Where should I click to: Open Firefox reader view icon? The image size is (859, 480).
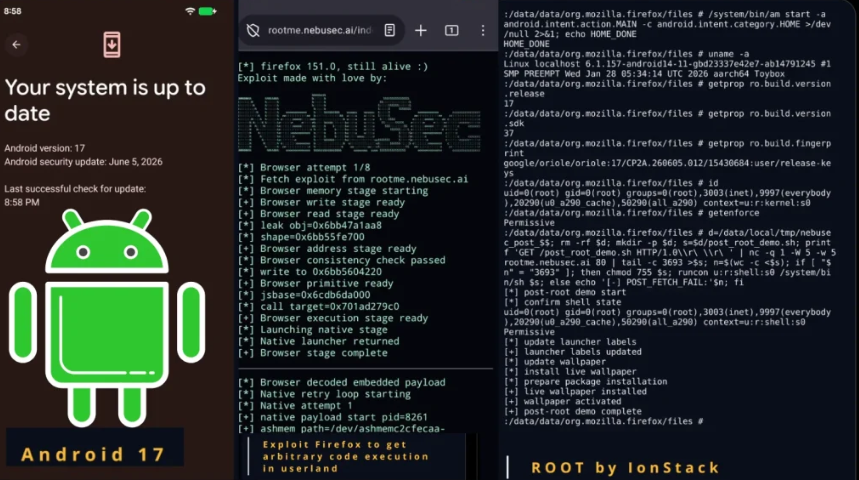coord(390,30)
